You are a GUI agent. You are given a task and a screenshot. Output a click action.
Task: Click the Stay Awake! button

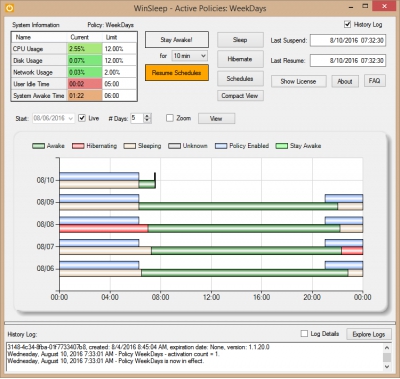[177, 40]
